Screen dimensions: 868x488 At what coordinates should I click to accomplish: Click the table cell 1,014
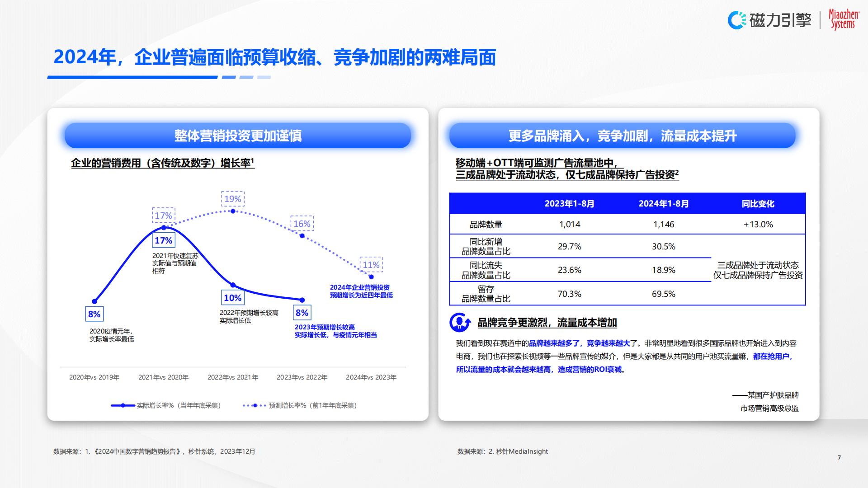click(570, 225)
